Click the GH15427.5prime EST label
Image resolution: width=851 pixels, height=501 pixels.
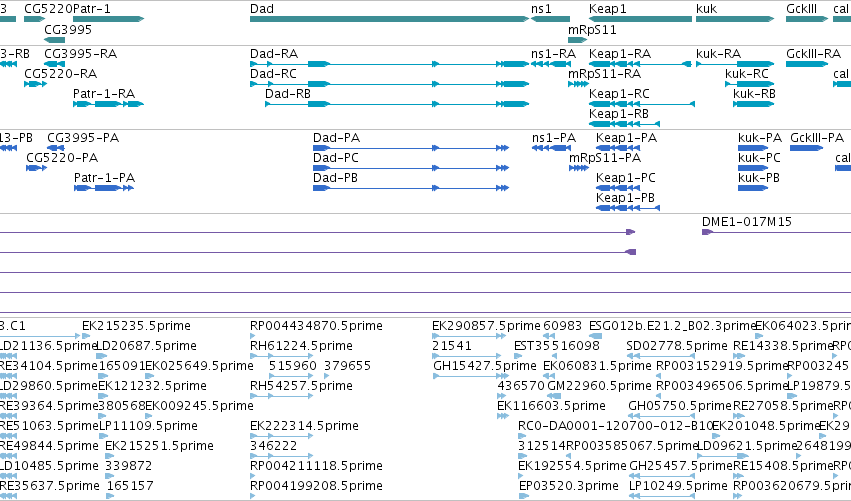point(485,366)
